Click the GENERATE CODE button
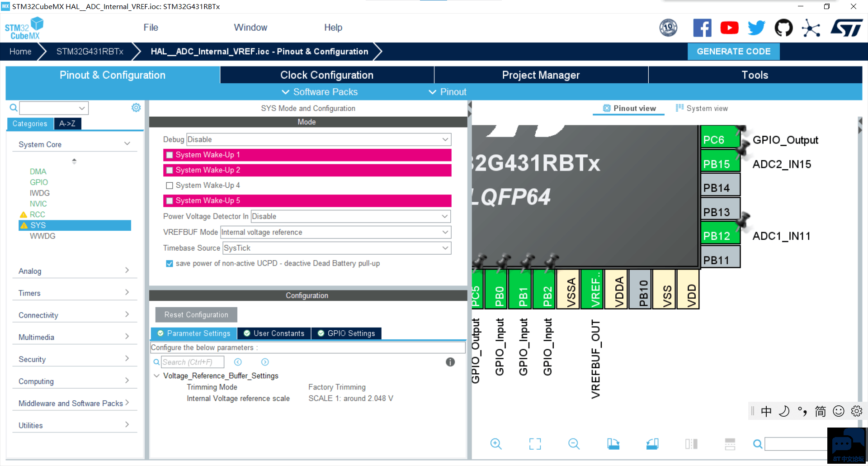The width and height of the screenshot is (868, 466). click(733, 52)
